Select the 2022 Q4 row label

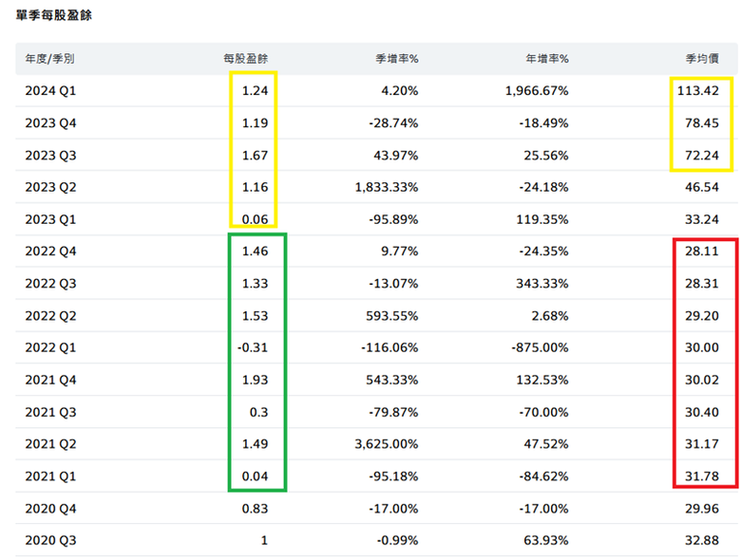pos(50,252)
